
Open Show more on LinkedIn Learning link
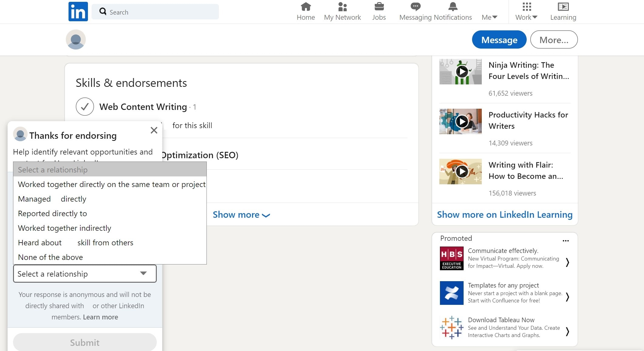505,215
